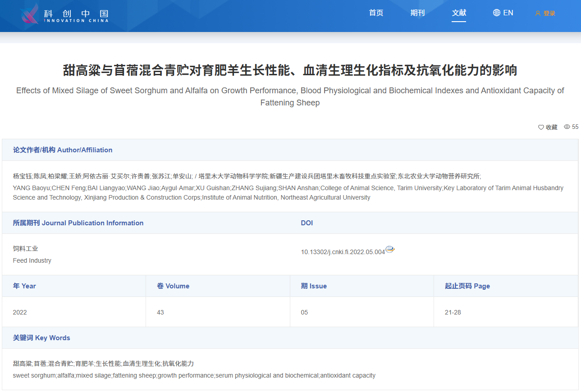Viewport: 581px width, 392px height.
Task: Click the globe language icon
Action: tap(496, 13)
